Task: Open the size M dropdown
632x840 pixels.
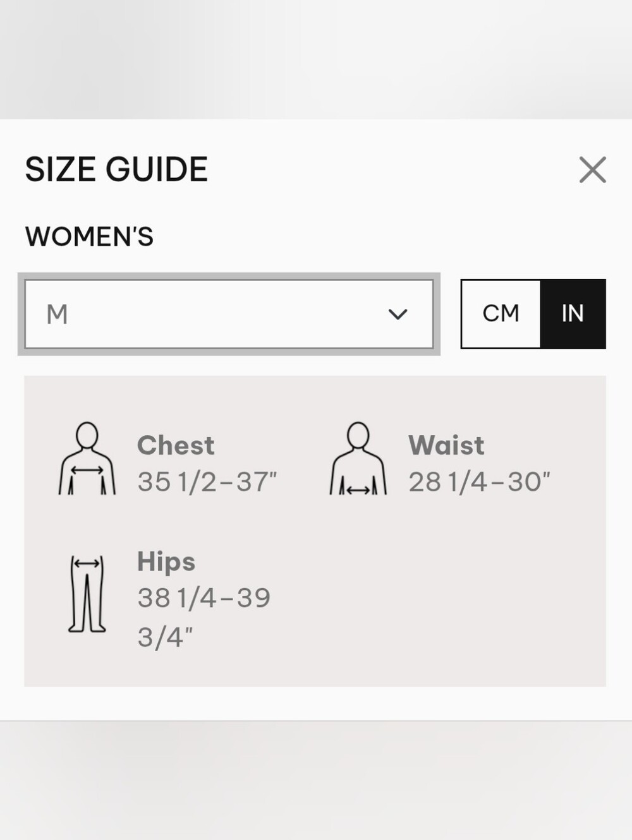Action: pos(229,314)
